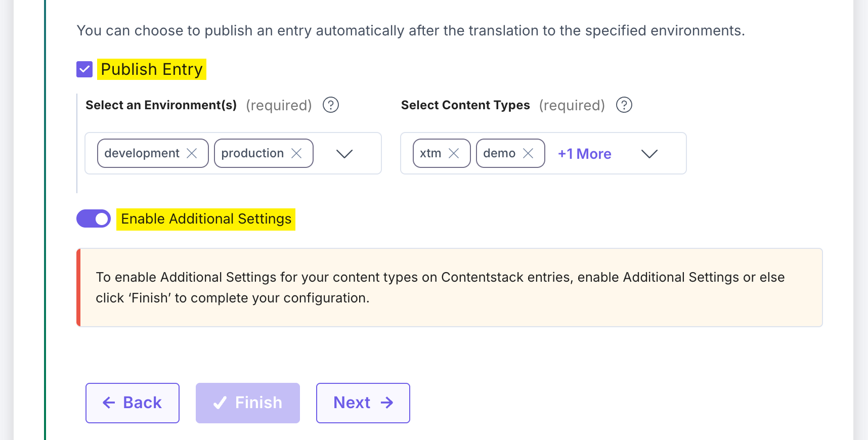Click the Enable Additional Settings label

click(205, 218)
